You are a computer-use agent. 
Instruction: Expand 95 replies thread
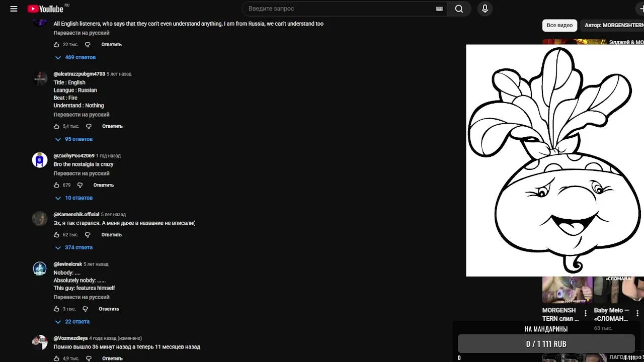[x=74, y=139]
